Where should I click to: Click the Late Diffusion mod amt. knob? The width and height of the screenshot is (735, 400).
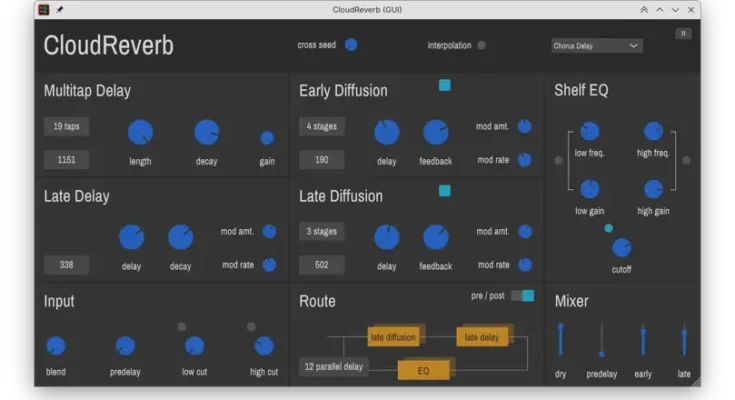[525, 231]
